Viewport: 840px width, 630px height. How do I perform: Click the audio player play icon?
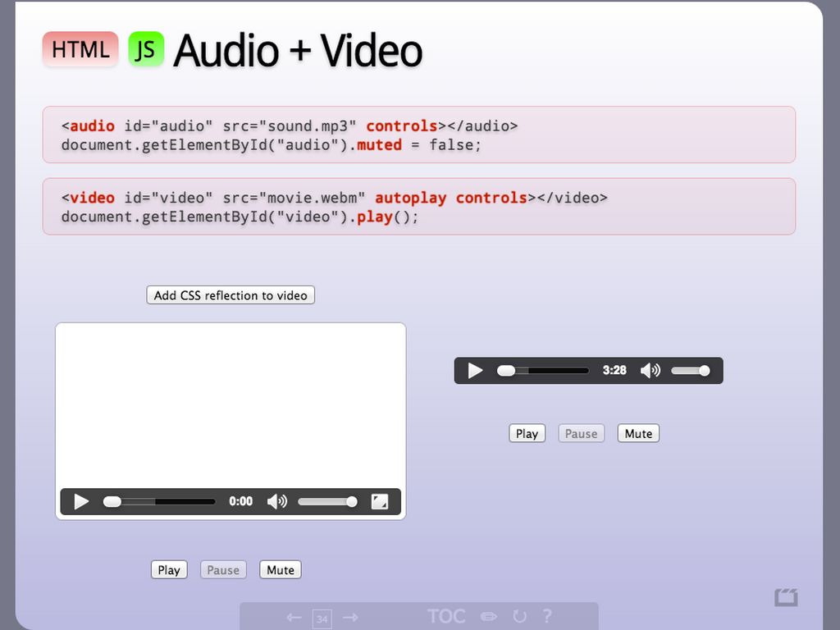click(475, 371)
